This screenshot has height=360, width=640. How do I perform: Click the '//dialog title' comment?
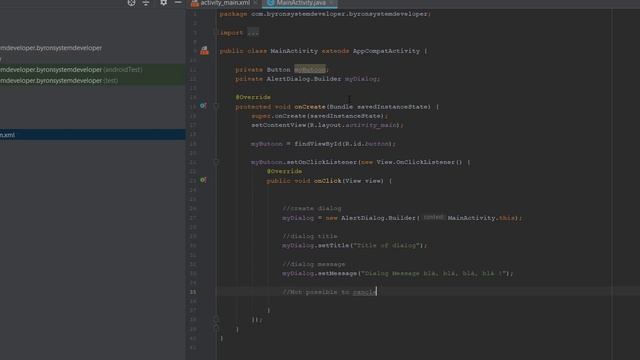tap(310, 236)
